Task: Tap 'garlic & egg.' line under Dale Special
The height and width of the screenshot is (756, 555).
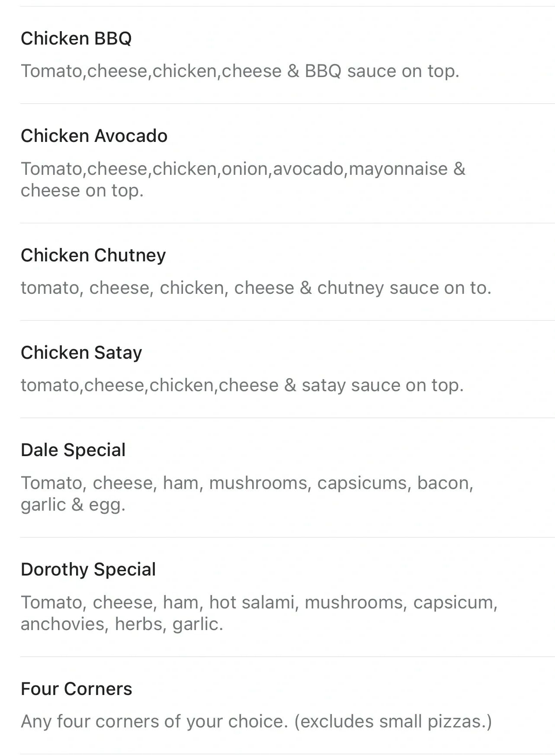Action: pyautogui.click(x=73, y=505)
